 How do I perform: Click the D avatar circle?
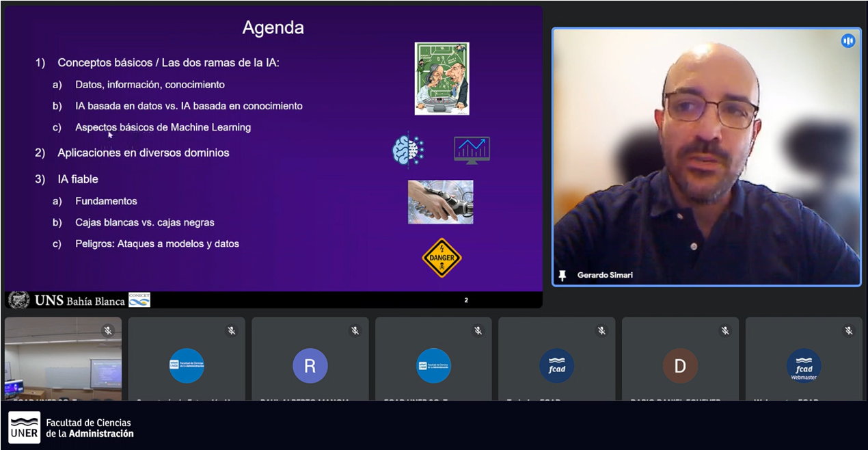click(x=680, y=366)
